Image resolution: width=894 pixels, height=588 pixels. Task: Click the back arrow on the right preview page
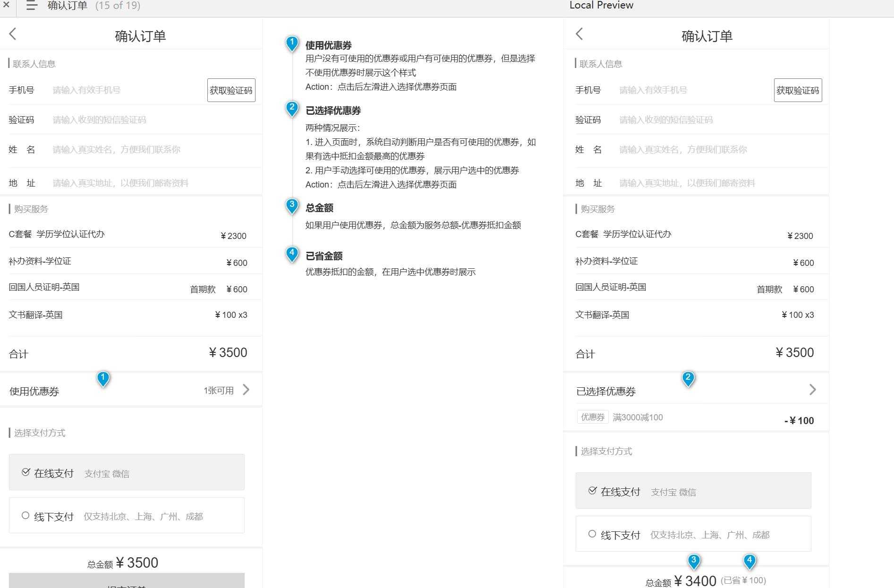(x=579, y=34)
